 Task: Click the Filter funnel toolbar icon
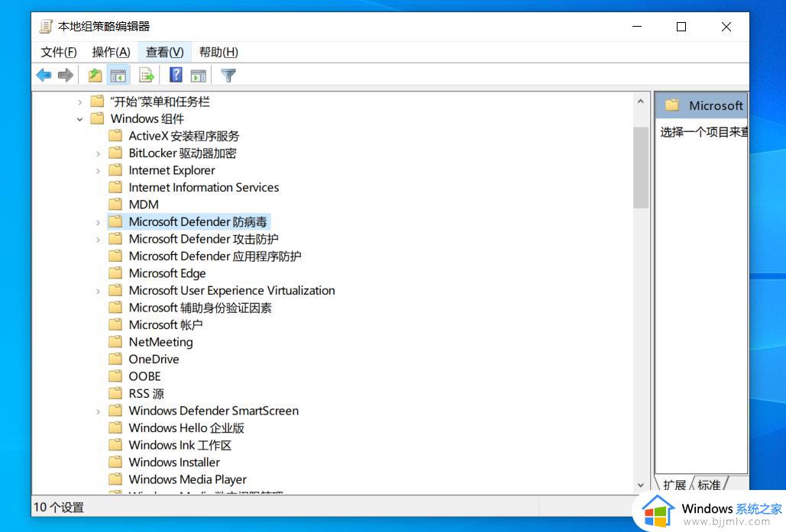tap(228, 76)
